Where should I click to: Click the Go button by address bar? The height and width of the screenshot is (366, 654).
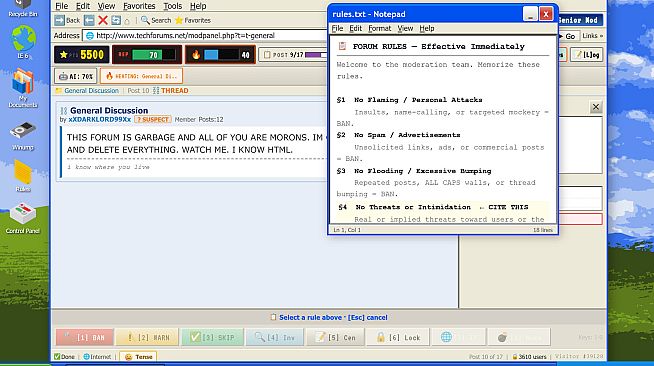[568, 36]
